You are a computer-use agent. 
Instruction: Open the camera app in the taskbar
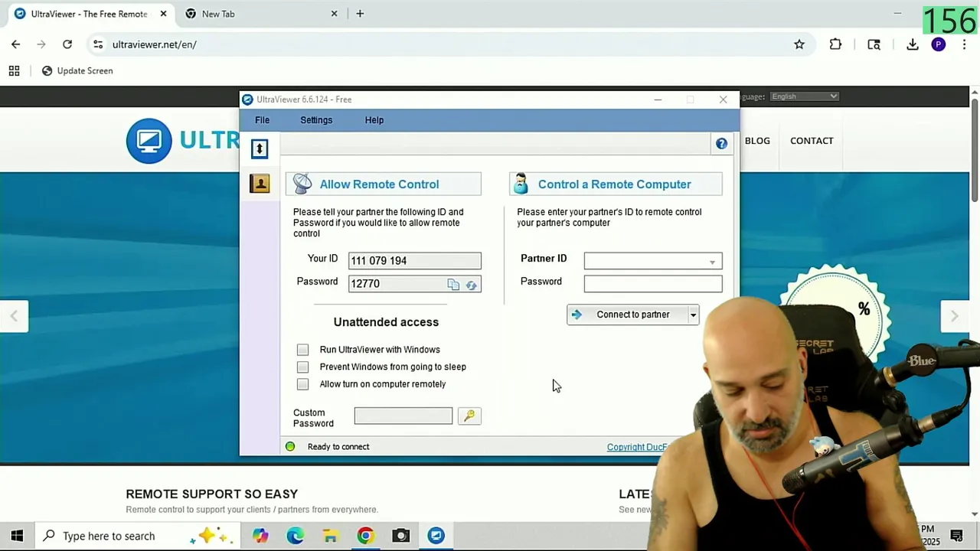tap(400, 536)
